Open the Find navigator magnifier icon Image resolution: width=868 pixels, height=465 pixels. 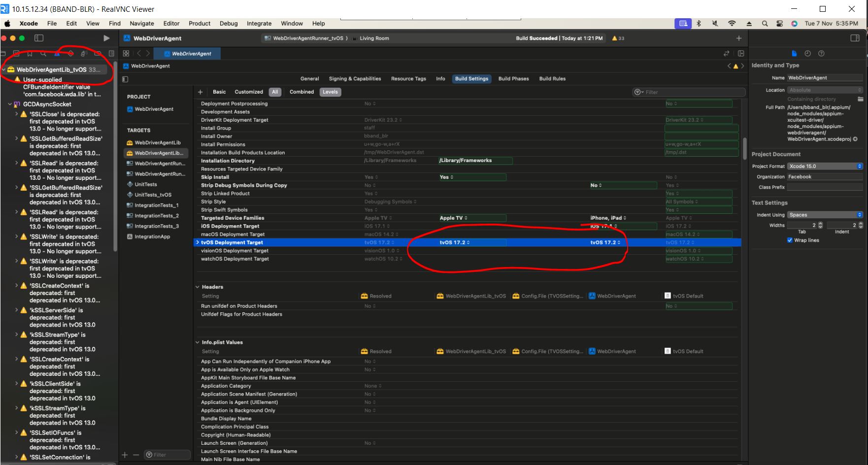click(43, 54)
